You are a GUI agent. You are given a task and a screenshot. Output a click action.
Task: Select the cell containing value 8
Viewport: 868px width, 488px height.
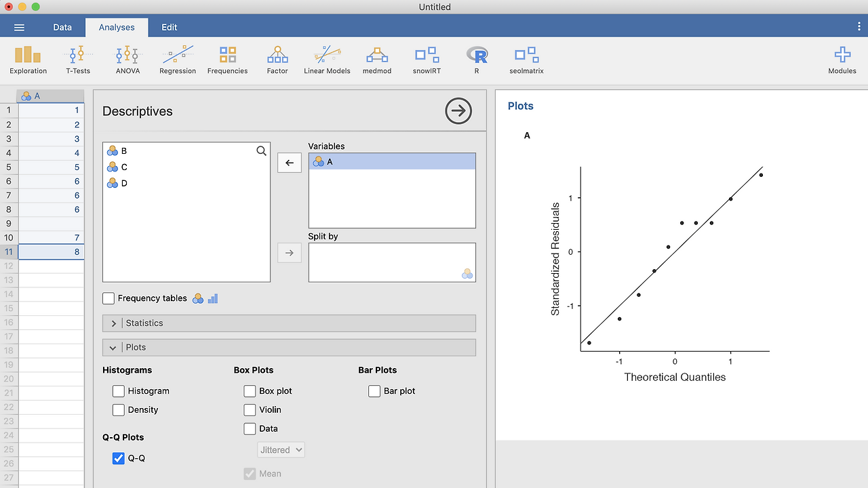[x=51, y=252]
